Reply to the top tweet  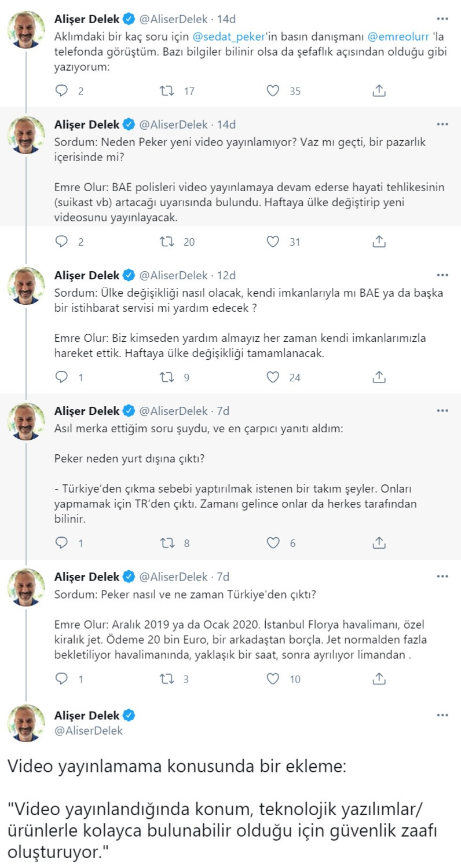[62, 90]
